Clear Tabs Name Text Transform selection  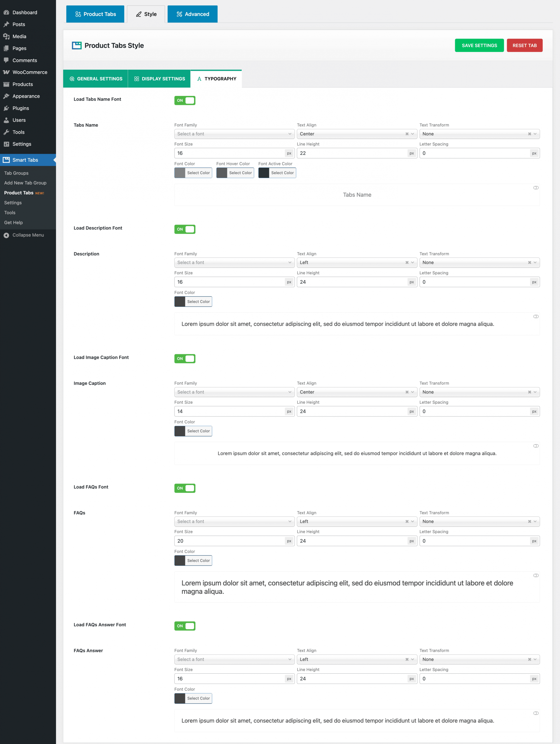[530, 134]
